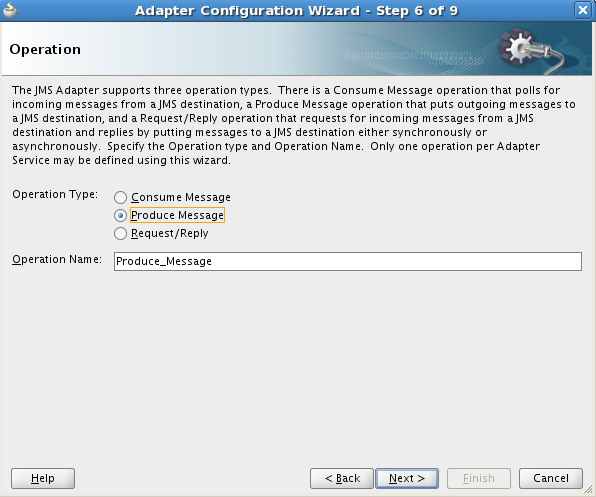Click the Java coffee cup title bar icon
This screenshot has height=497, width=596.
tap(10, 10)
